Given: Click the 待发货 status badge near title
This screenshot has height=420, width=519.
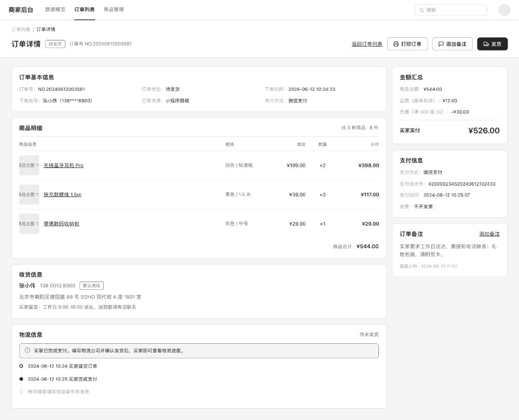Looking at the screenshot, I should pyautogui.click(x=56, y=44).
